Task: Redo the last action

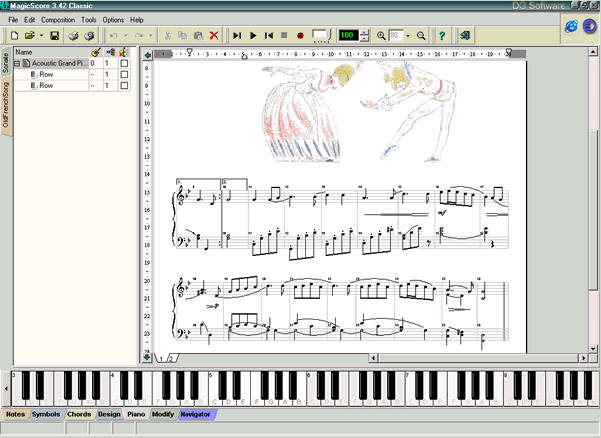Action: [139, 36]
